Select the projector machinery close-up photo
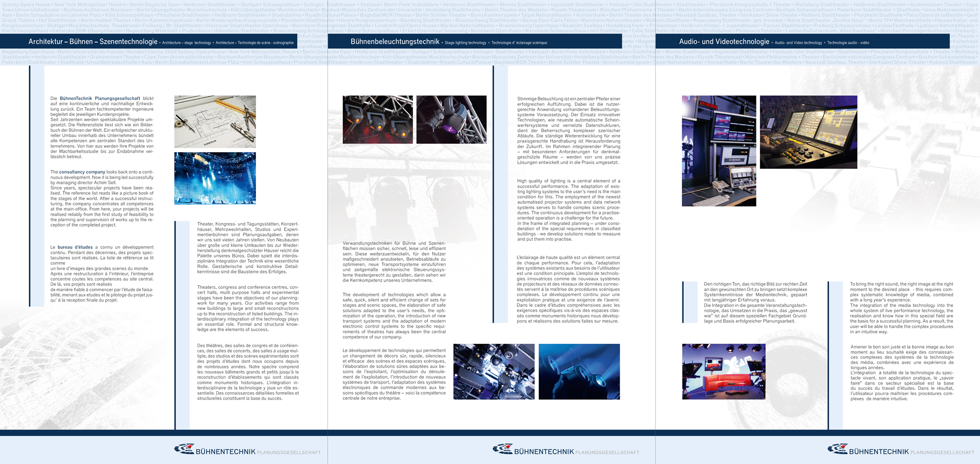This screenshot has width=980, height=464. click(x=494, y=371)
